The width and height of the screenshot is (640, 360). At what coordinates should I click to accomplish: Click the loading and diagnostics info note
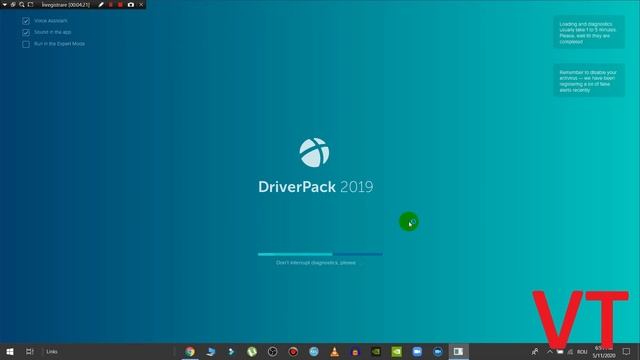589,32
